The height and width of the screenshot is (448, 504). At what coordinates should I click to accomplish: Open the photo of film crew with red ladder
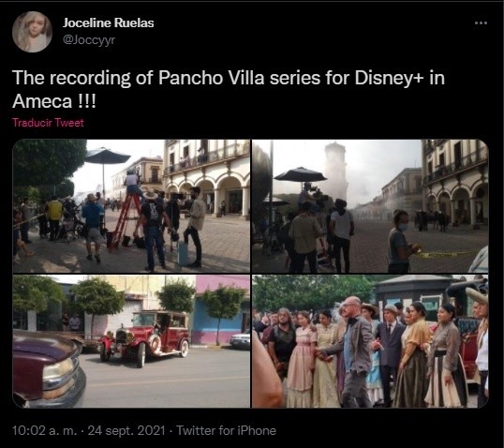tap(131, 206)
